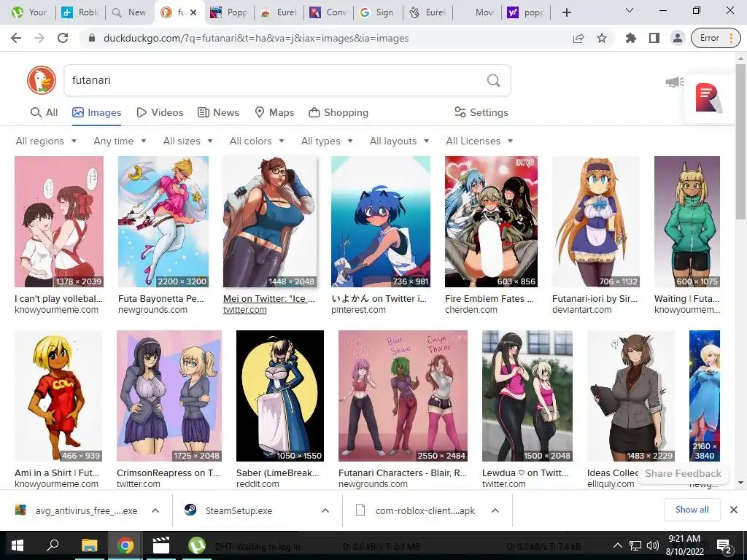Switch to the 'New' tab

130,12
